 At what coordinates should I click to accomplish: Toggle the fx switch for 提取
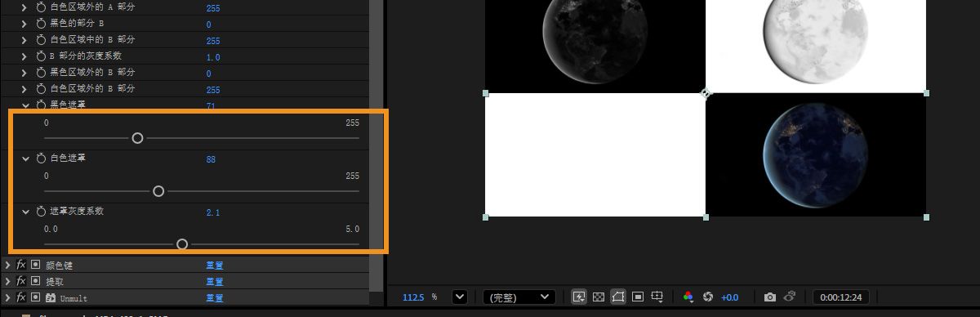point(21,281)
